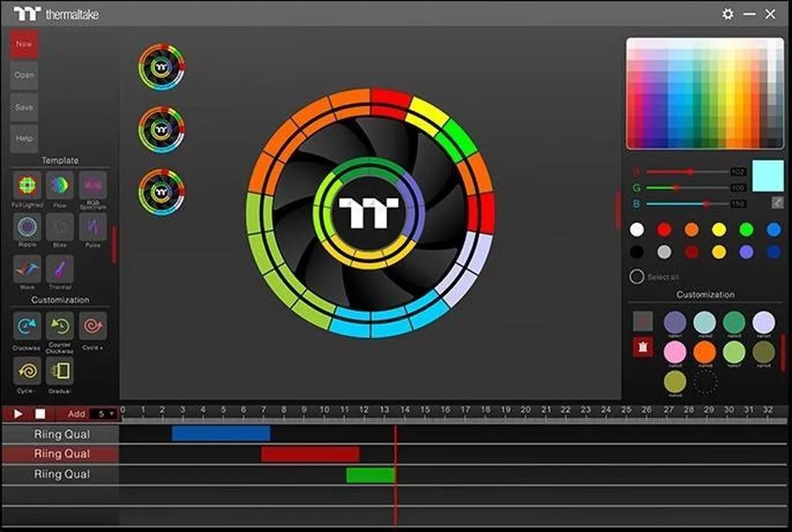Open the Add count dropdown showing 5
Screen dimensions: 792x532
[x=104, y=414]
